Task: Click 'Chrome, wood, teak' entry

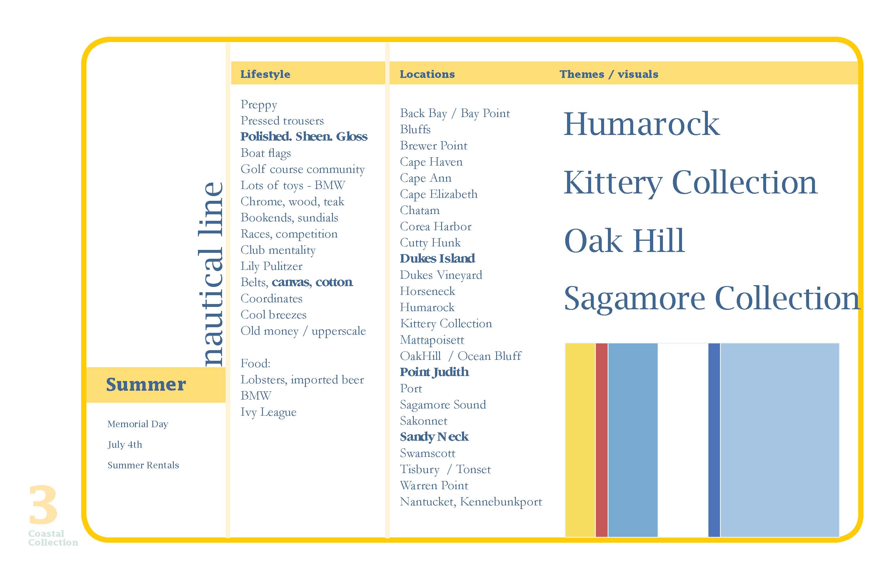Action: (x=292, y=202)
